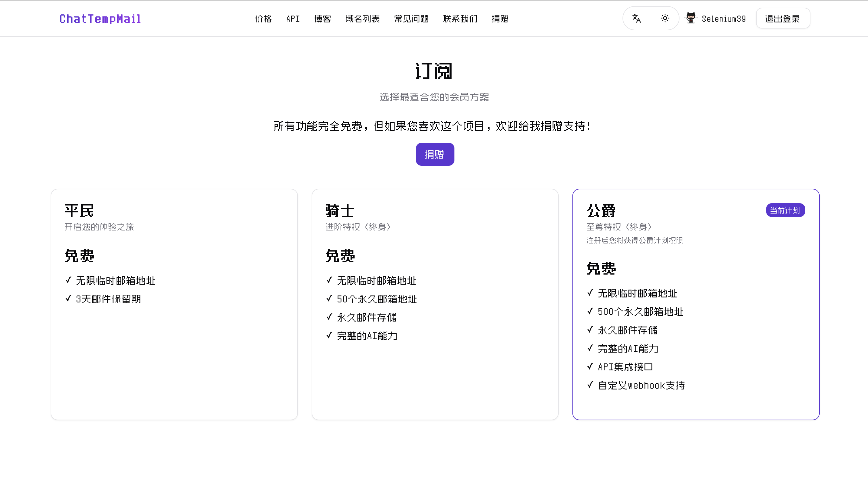Click the GitHub avatar next to Selenium39
Viewport: 868px width, 495px height.
pos(690,18)
